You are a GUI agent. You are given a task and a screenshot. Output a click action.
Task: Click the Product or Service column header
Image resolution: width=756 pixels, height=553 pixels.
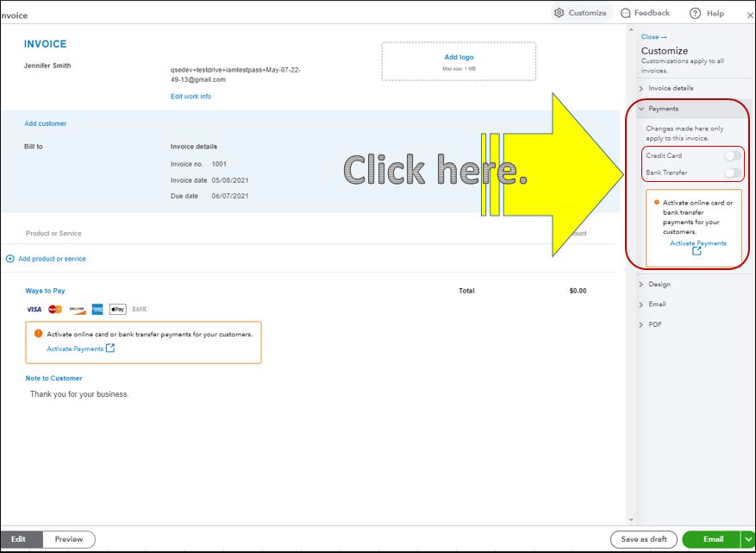[x=53, y=234]
